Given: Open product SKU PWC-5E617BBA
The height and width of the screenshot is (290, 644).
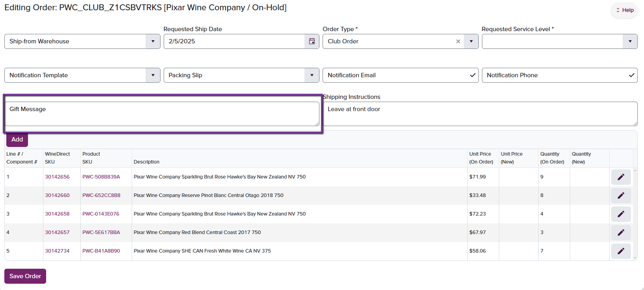Looking at the screenshot, I should (101, 232).
